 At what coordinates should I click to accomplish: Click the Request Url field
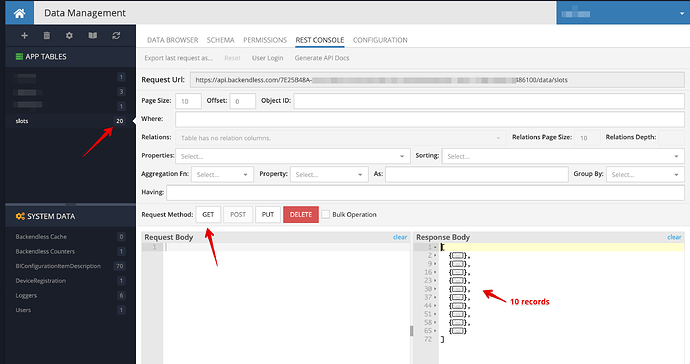[437, 80]
